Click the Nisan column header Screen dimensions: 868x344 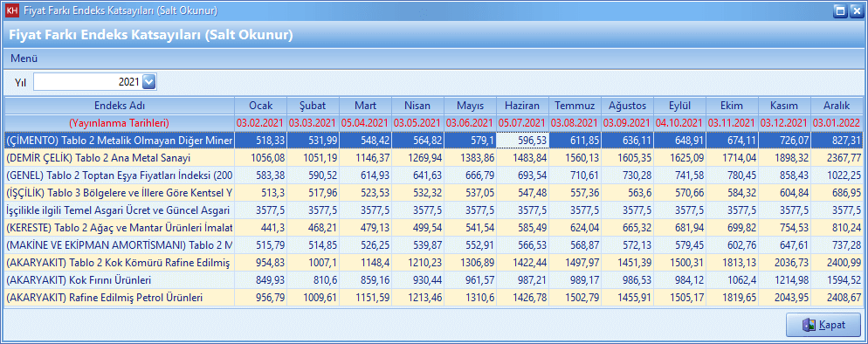click(x=417, y=106)
